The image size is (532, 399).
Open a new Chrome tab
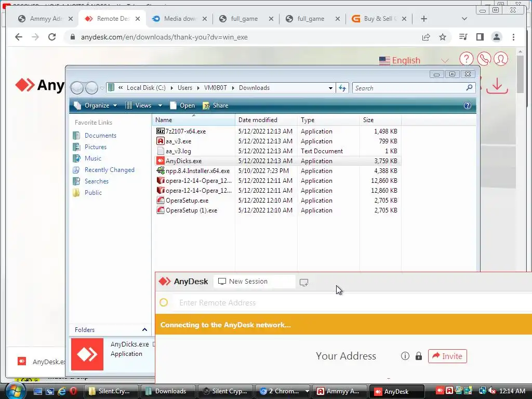coord(424,19)
